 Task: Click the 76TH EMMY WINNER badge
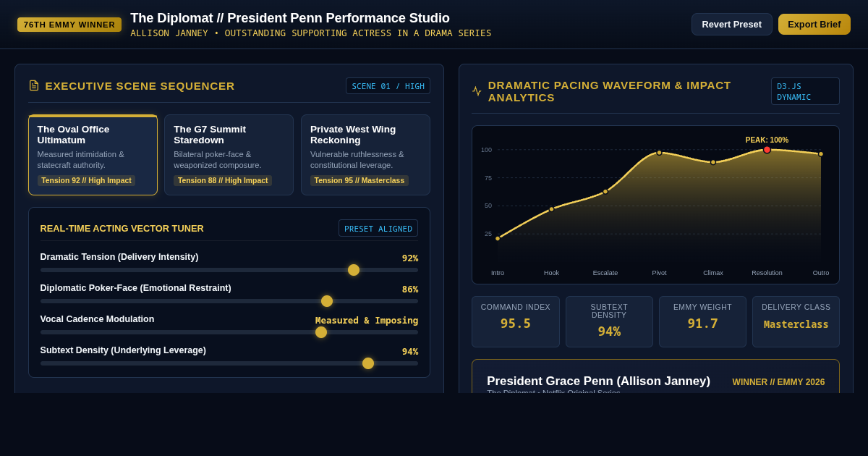(69, 25)
